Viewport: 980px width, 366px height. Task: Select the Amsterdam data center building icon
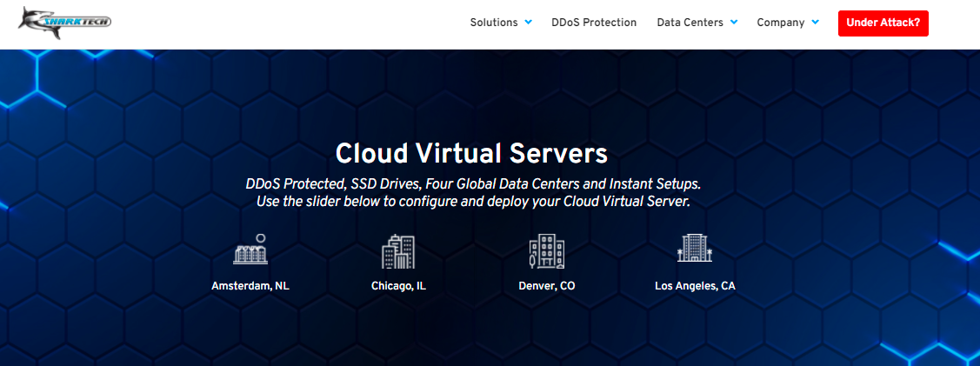tap(250, 250)
